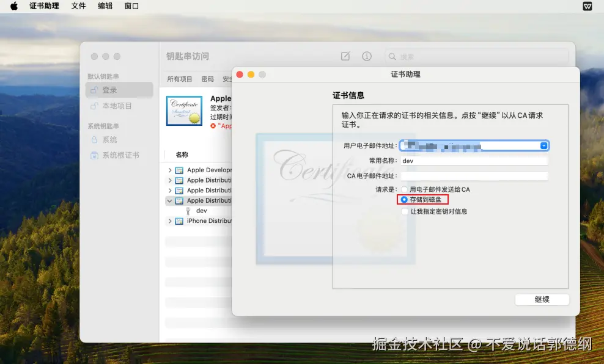
Task: Click the Apple Development certificate icon
Action: pyautogui.click(x=179, y=170)
